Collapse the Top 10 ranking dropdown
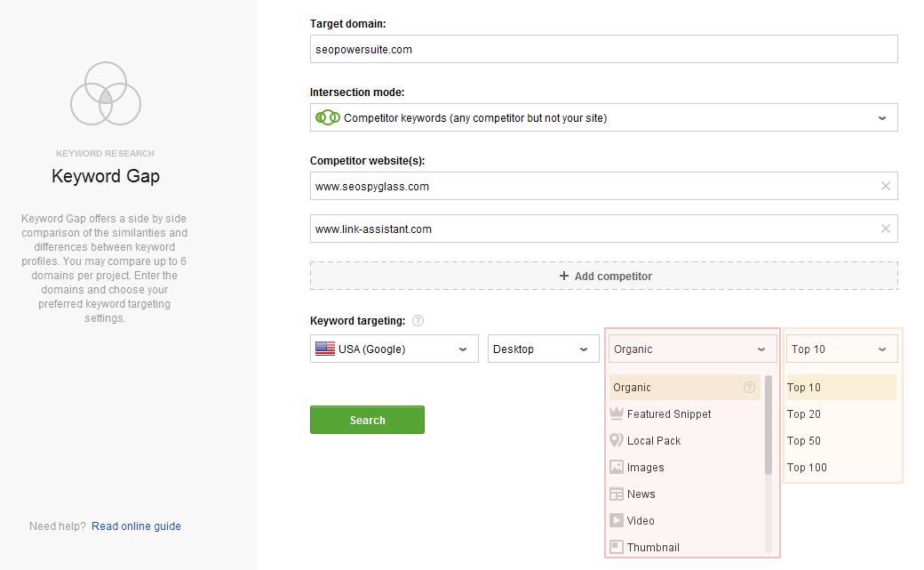Viewport: 924px width, 570px height. (842, 349)
